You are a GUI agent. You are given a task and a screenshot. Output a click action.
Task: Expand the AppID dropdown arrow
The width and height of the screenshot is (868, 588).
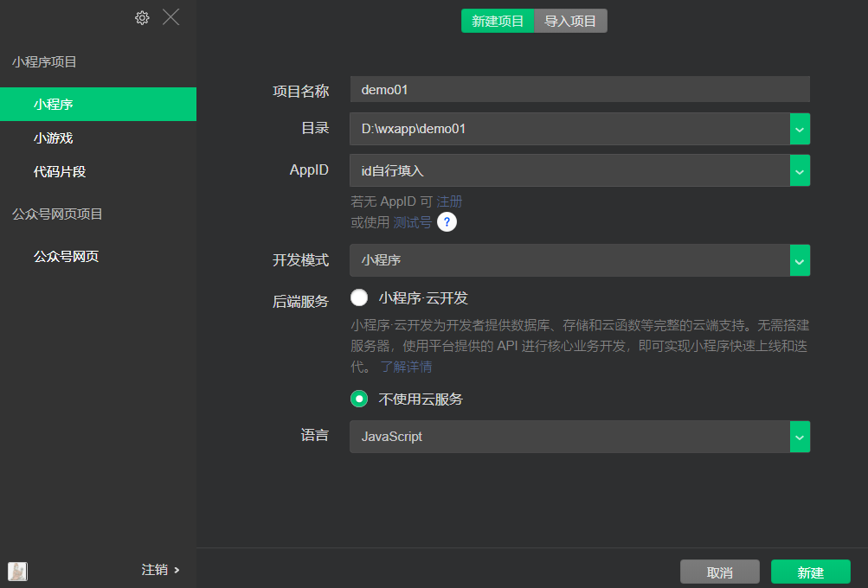pyautogui.click(x=800, y=171)
